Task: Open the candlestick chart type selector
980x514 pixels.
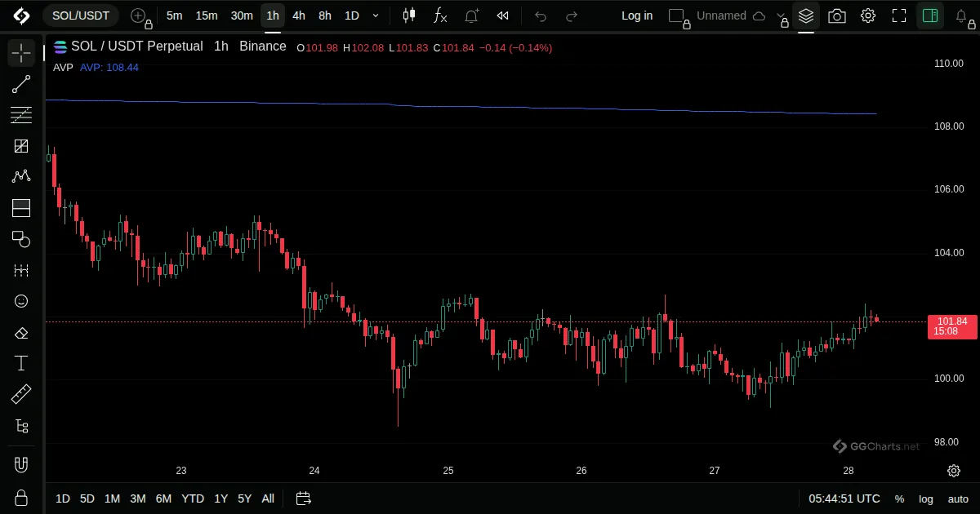Action: (409, 16)
